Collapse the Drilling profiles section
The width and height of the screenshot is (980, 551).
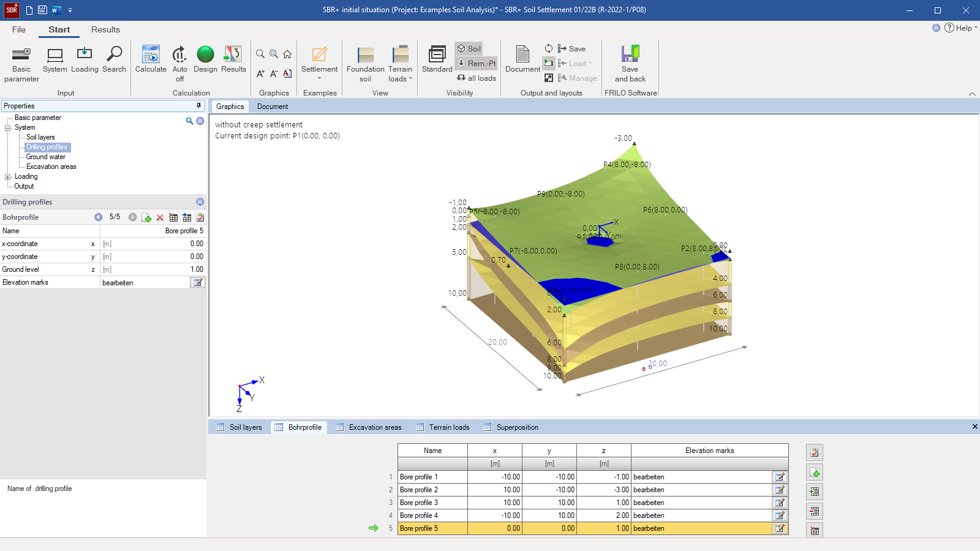[x=200, y=202]
